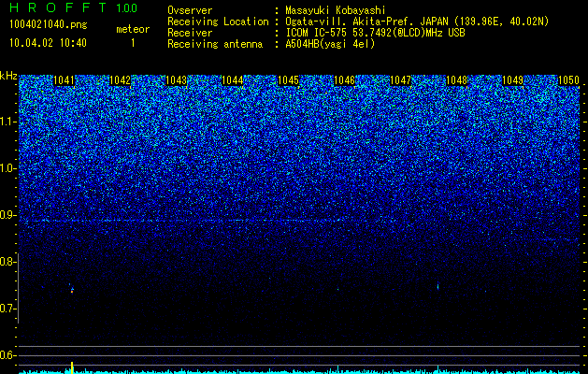The image size is (588, 374).
Task: Click the Ovserver label
Action: click(x=190, y=10)
